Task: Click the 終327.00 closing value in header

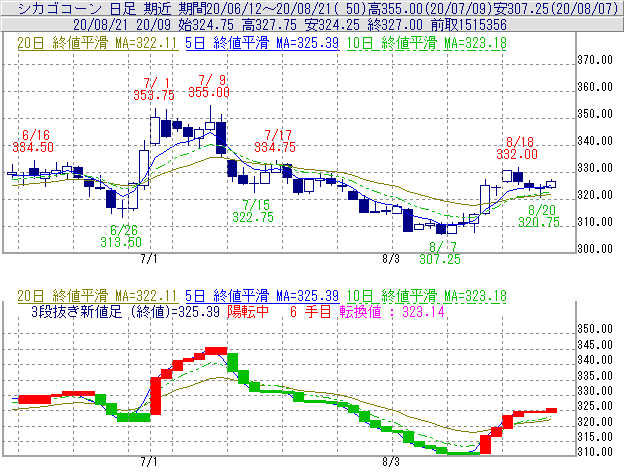Action: [395, 25]
